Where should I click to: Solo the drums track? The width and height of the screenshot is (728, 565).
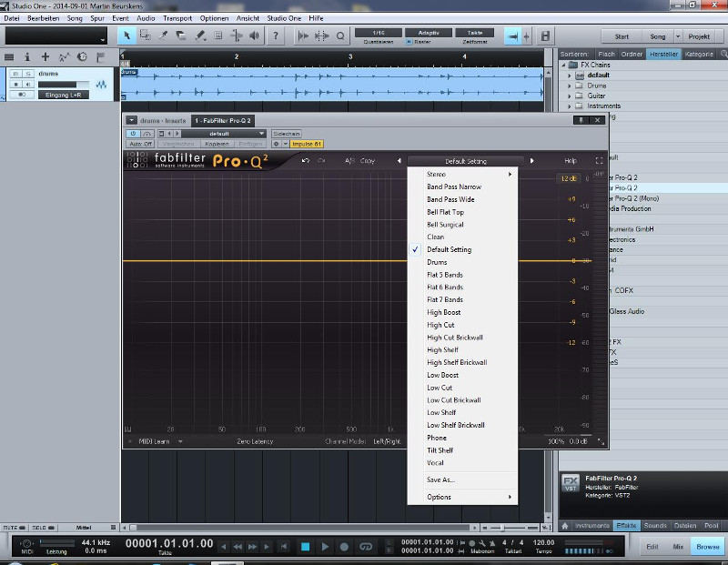click(x=28, y=74)
